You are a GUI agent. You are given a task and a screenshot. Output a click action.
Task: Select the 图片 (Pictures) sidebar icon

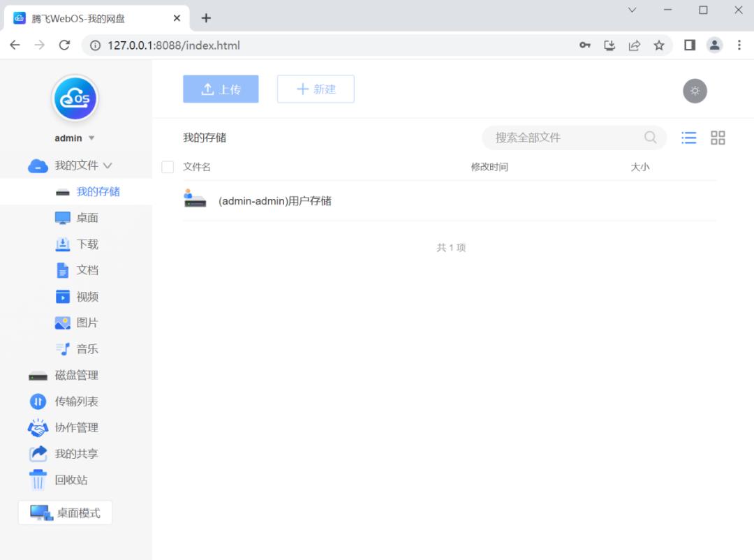click(x=61, y=323)
